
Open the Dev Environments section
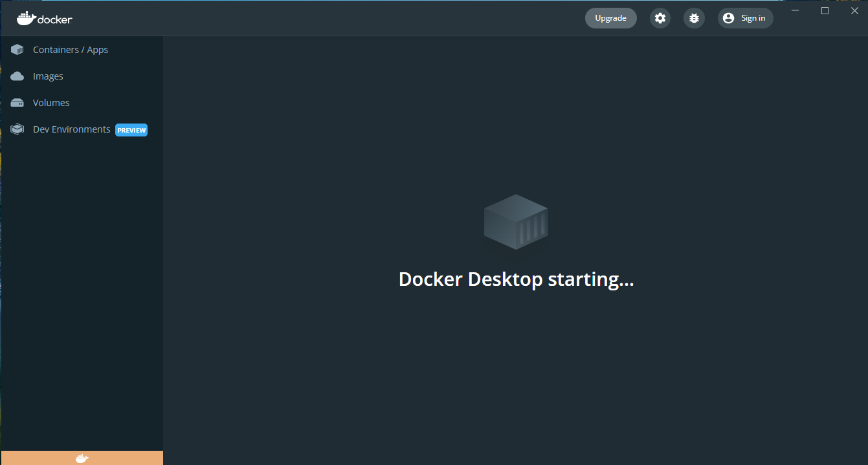82,129
